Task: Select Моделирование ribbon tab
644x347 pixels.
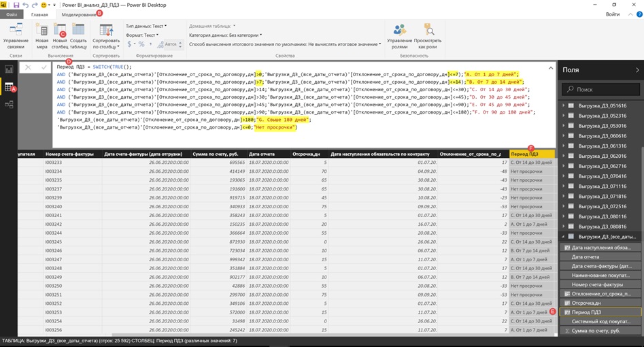Action: (x=78, y=14)
